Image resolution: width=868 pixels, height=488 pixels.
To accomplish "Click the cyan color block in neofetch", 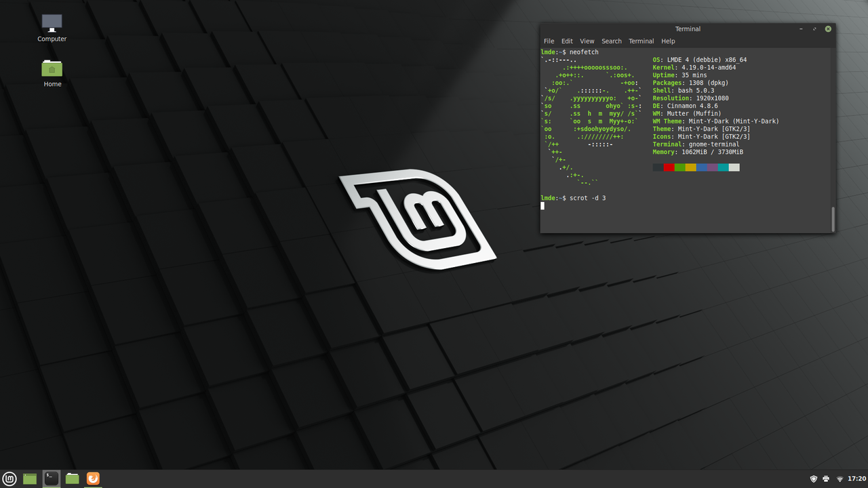I will (723, 167).
